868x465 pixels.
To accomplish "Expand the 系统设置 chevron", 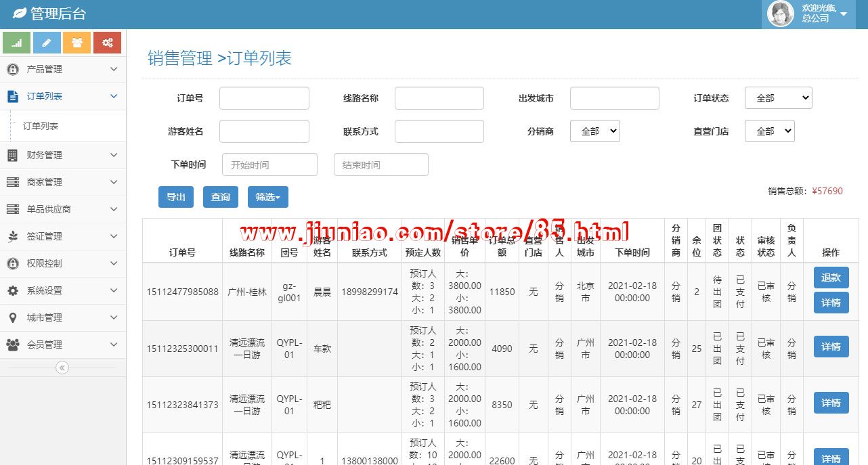I will 114,290.
